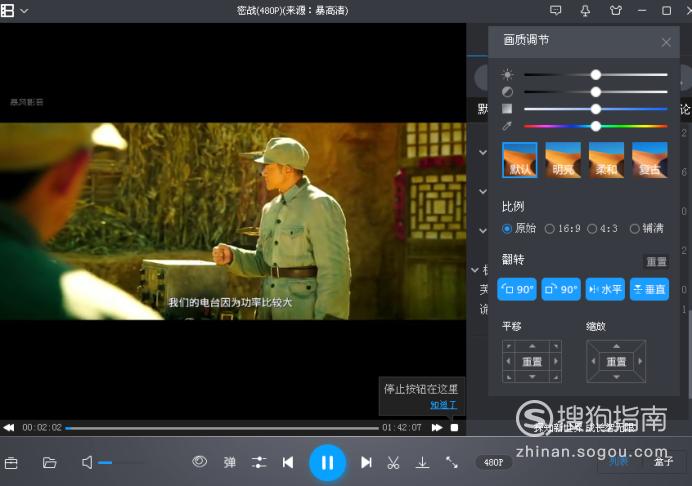Select the 16:9 aspect ratio option
The width and height of the screenshot is (692, 486).
click(563, 228)
